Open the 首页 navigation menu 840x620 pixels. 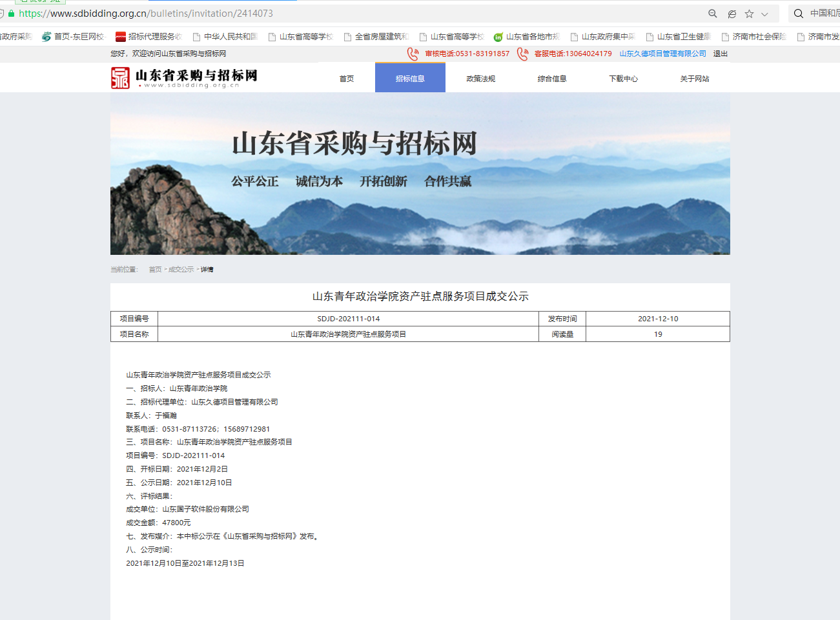347,79
